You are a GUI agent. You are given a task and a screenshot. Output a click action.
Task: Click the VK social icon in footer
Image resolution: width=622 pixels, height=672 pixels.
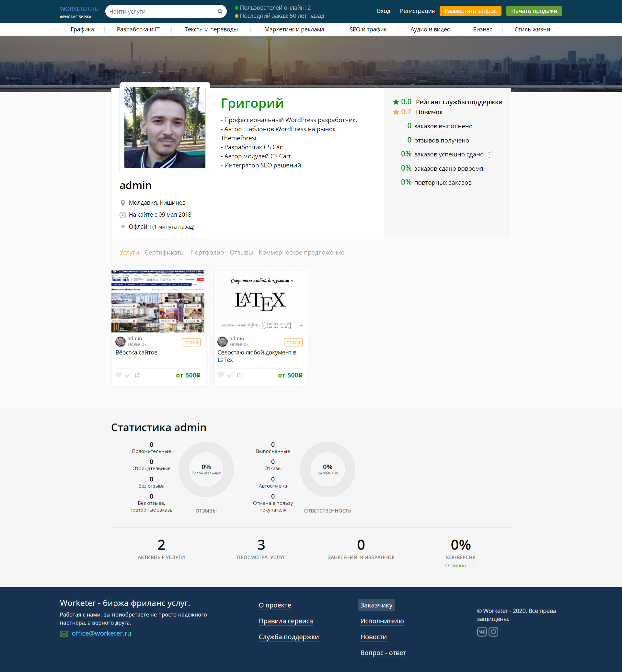(482, 632)
